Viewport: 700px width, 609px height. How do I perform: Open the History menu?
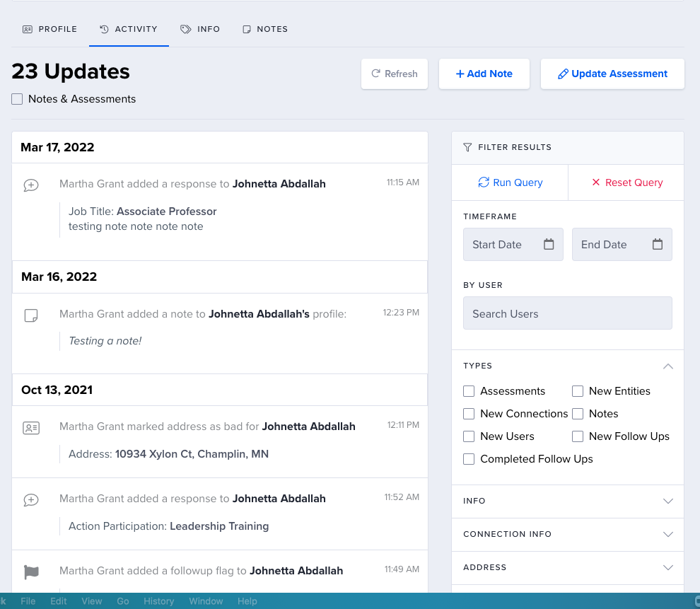click(158, 601)
